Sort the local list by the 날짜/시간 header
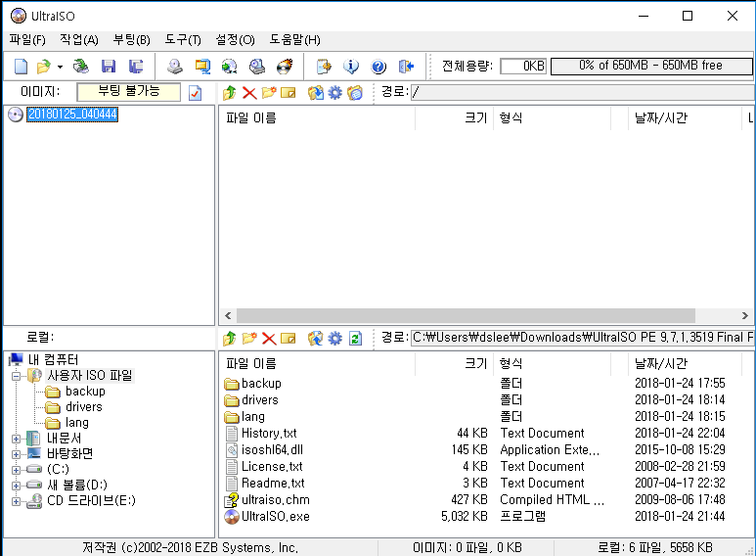 coord(686,363)
